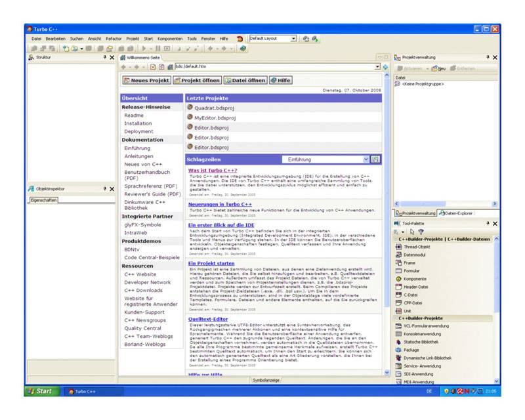The width and height of the screenshot is (525, 420).
Task: Open the Default Layout dropdown
Action: (x=293, y=39)
